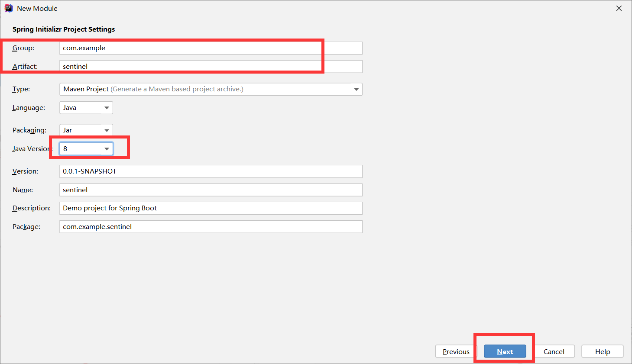Open the Packaging dropdown showing Jar

click(x=86, y=130)
